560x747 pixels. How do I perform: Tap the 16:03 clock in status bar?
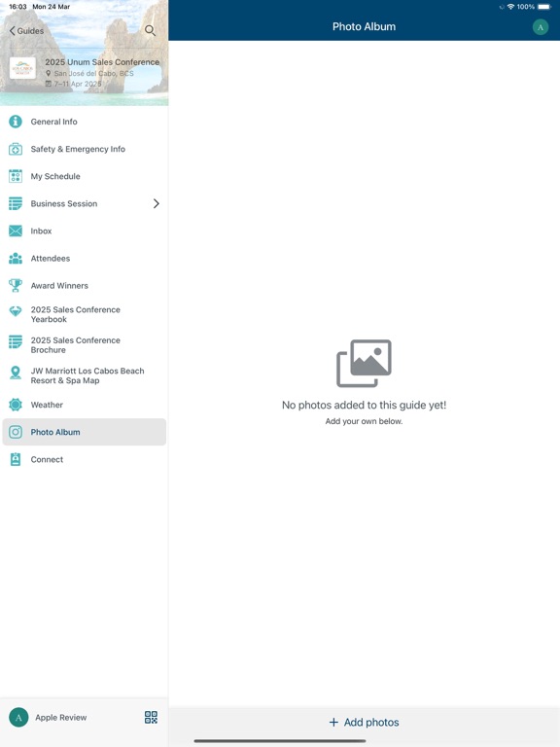click(x=17, y=7)
